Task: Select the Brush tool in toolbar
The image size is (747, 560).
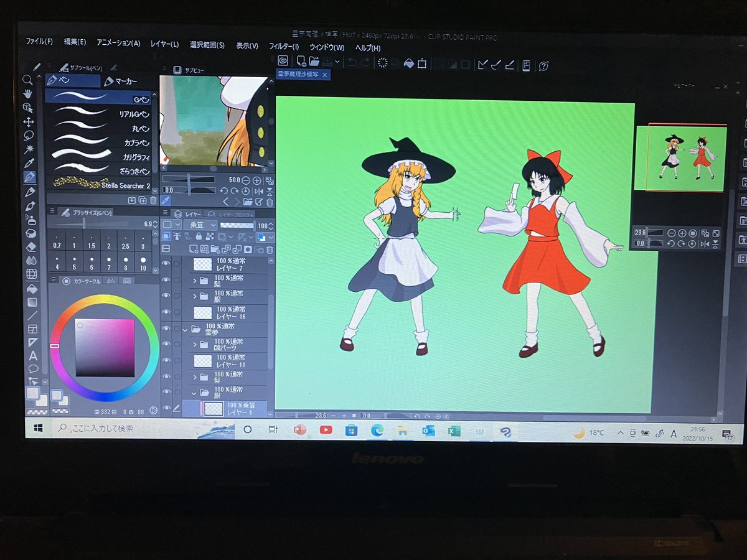Action: tap(31, 205)
